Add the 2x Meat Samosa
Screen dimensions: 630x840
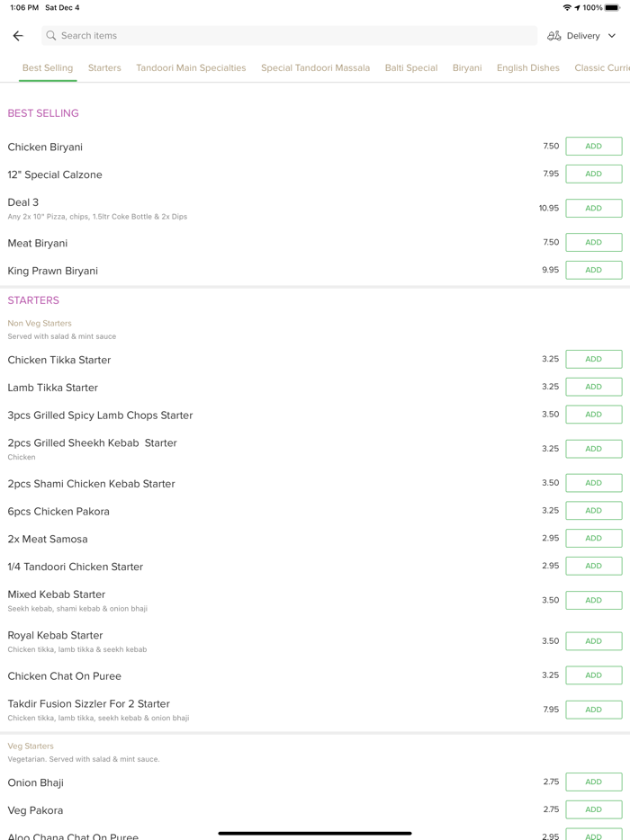click(593, 538)
